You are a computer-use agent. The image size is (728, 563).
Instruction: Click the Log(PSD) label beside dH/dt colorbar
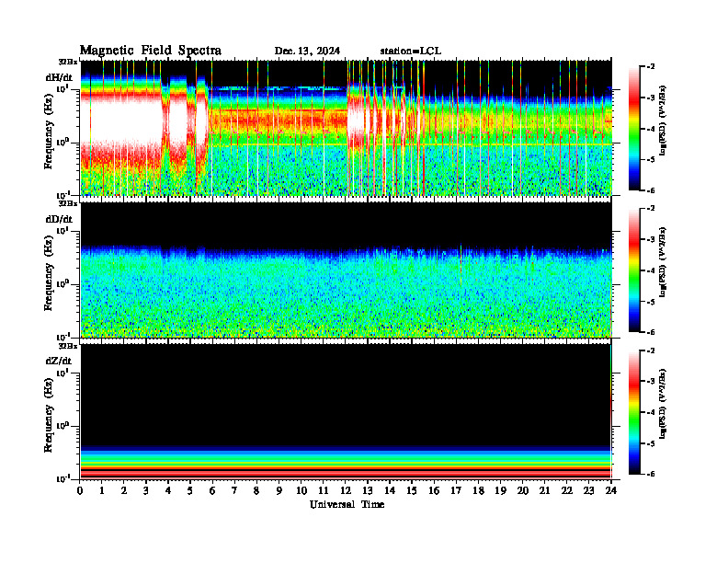pyautogui.click(x=663, y=121)
